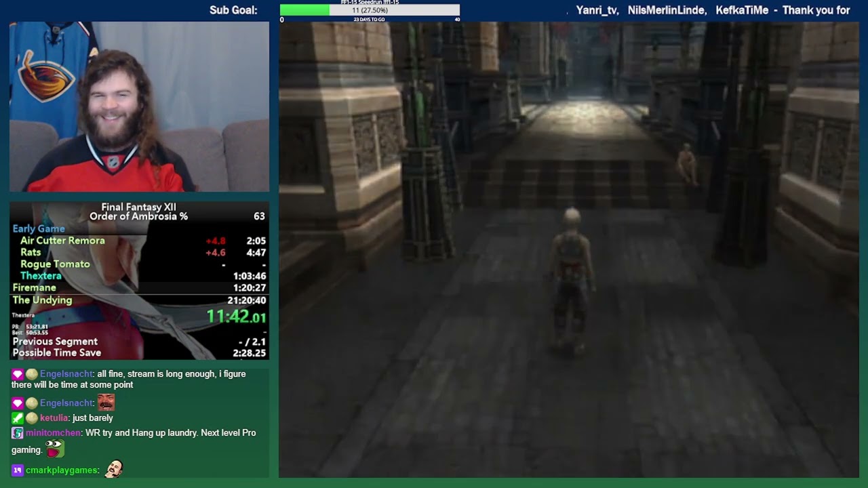The width and height of the screenshot is (868, 488).
Task: Click the "Final Fantasy XII" splits title
Action: pyautogui.click(x=138, y=207)
